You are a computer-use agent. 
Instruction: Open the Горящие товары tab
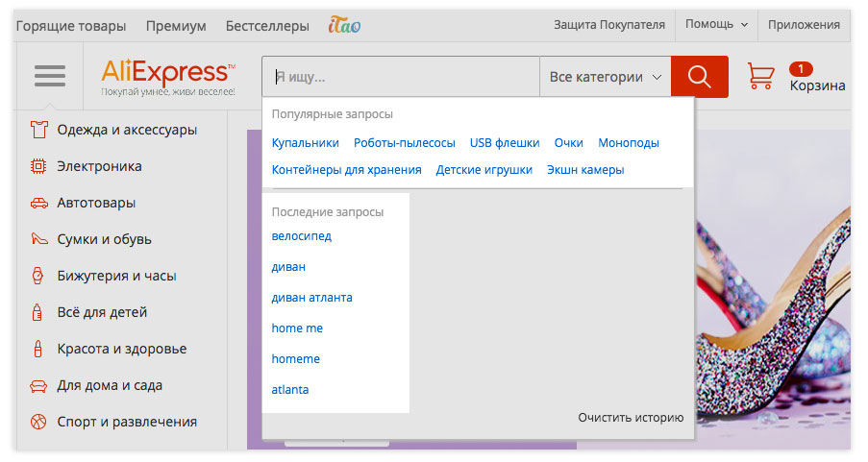[71, 26]
